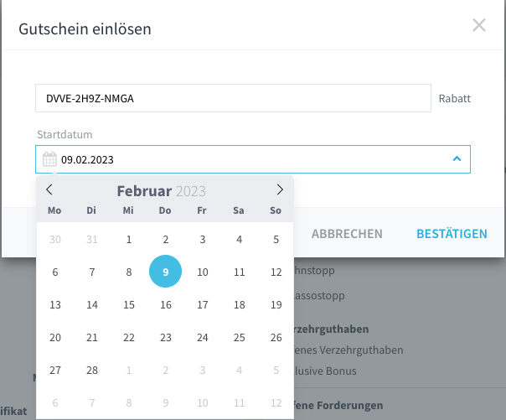The width and height of the screenshot is (506, 420).
Task: Choose February 1 in the calendar
Action: click(129, 239)
